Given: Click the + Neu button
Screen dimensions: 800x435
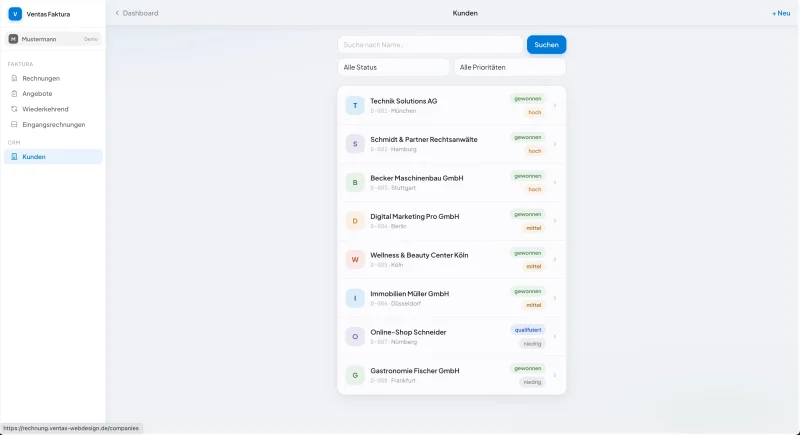Looking at the screenshot, I should coord(781,13).
